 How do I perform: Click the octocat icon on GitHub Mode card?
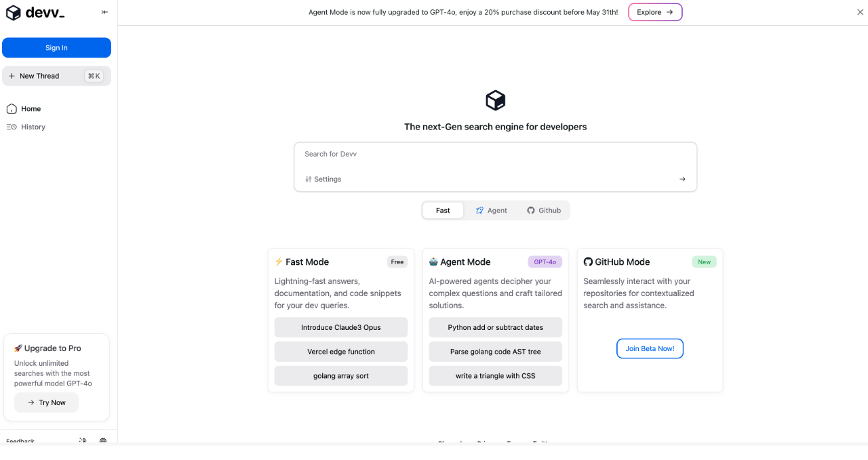(x=587, y=262)
